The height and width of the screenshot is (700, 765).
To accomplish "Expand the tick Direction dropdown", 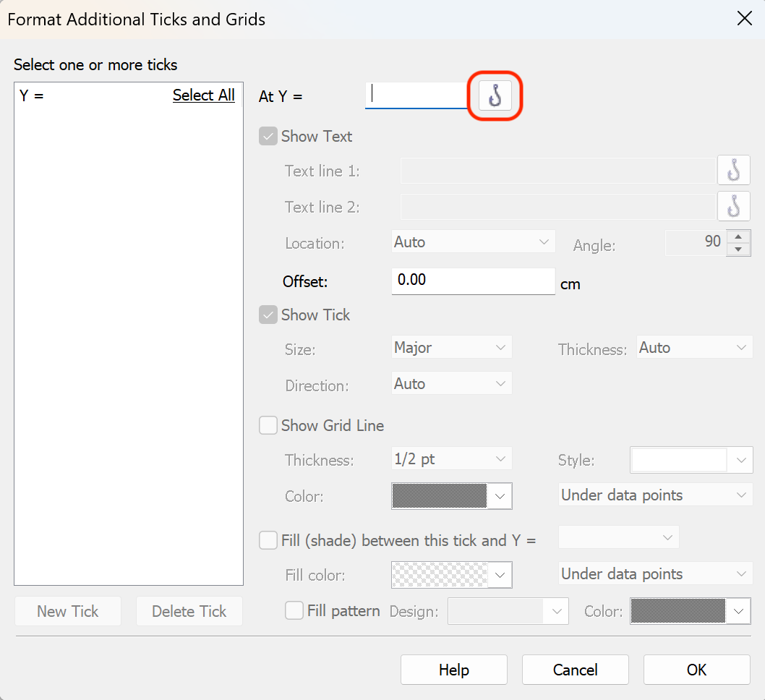I will click(x=451, y=384).
